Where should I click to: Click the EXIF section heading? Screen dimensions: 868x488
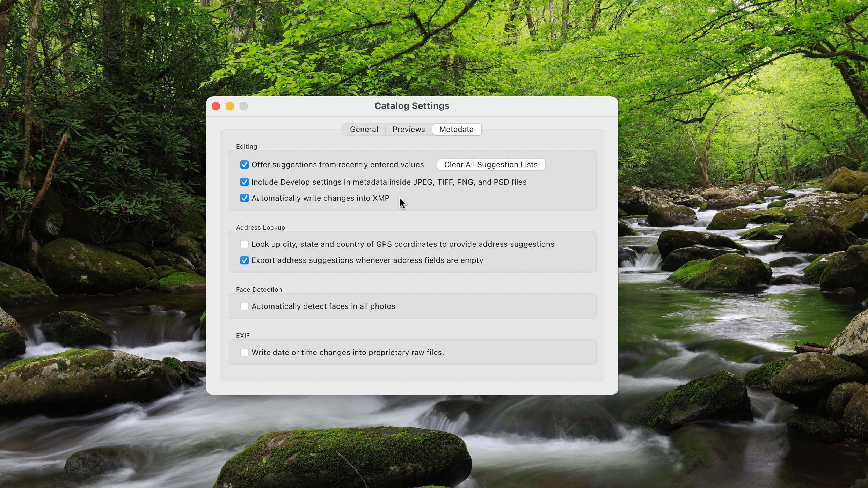[x=242, y=335]
